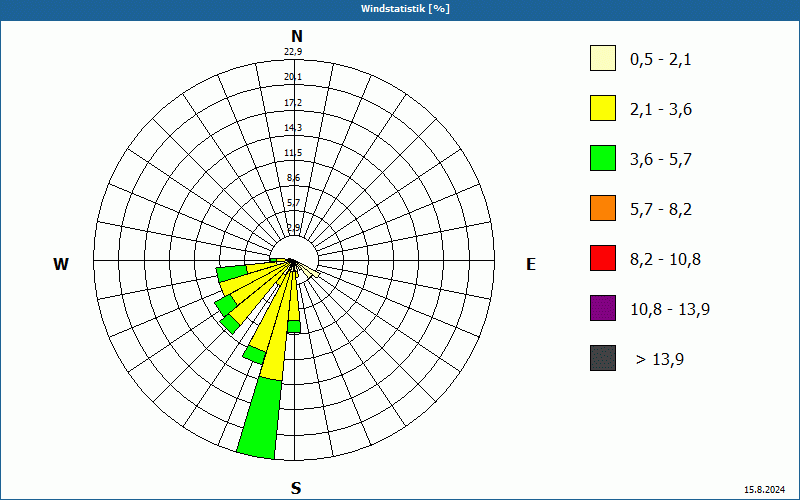Click the red 8,2 - 10,8 legend swatch
Screen dimensions: 800x500
pos(603,258)
